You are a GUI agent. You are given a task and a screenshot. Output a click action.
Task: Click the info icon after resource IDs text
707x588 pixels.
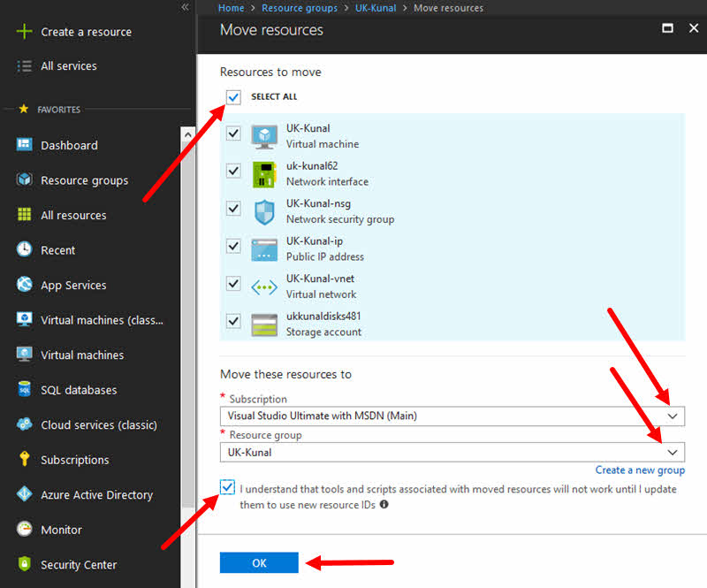click(x=384, y=505)
